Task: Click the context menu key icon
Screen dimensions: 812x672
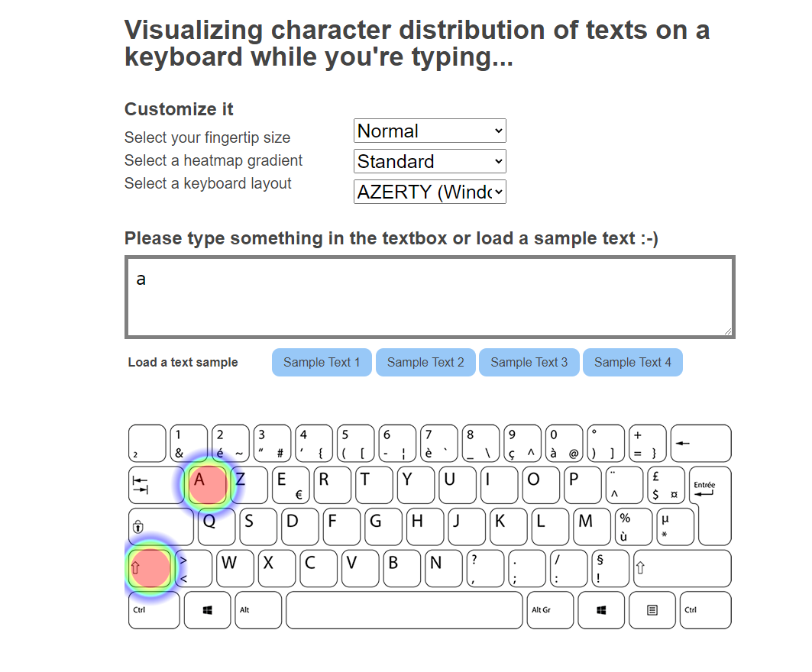Action: click(652, 610)
